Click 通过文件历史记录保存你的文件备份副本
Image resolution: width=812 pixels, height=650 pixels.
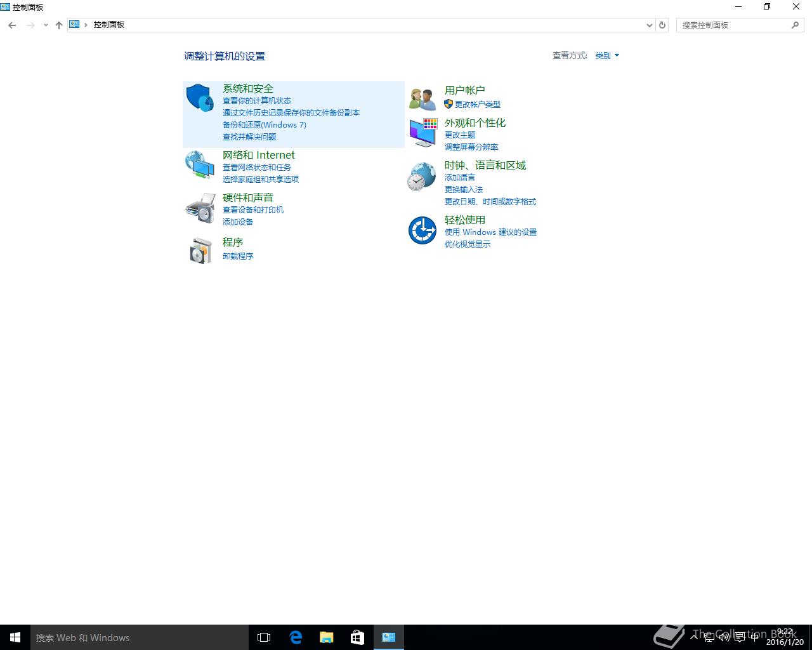291,113
